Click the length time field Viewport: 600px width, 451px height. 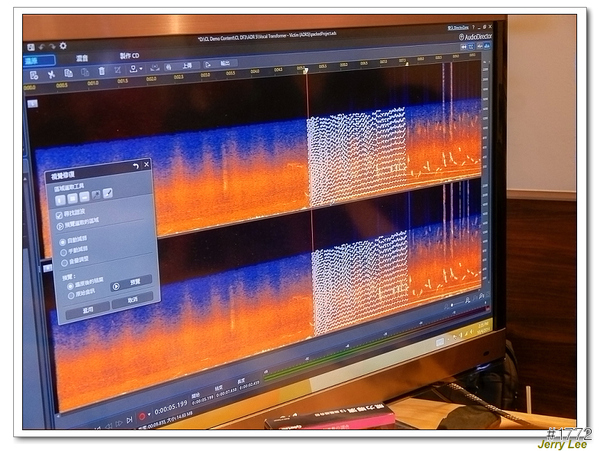pos(249,386)
